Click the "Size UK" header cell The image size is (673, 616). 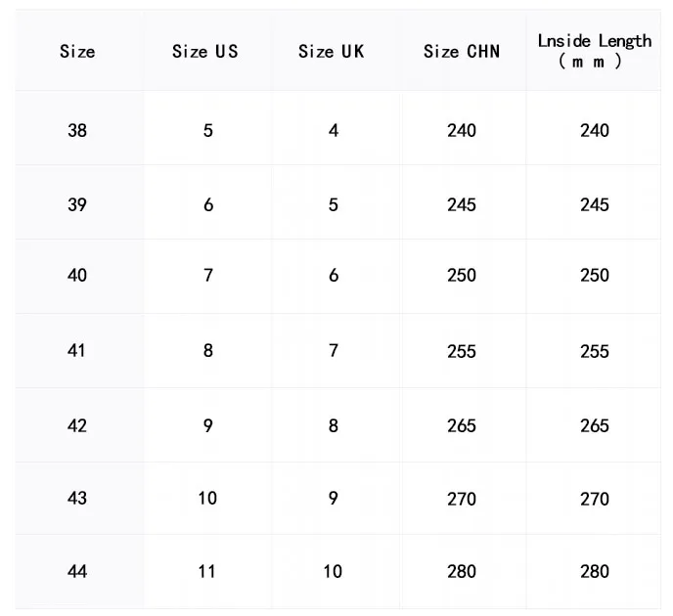click(x=332, y=51)
